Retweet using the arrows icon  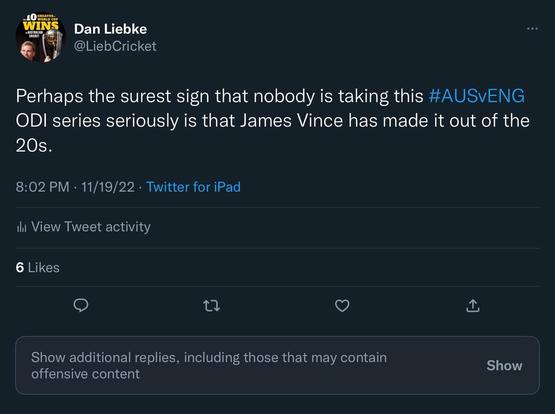click(212, 305)
